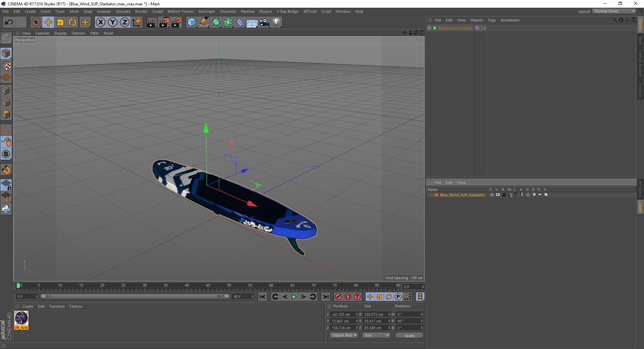The image size is (644, 349).
Task: Open the Object (Rel) coordinate dropdown
Action: (x=344, y=335)
